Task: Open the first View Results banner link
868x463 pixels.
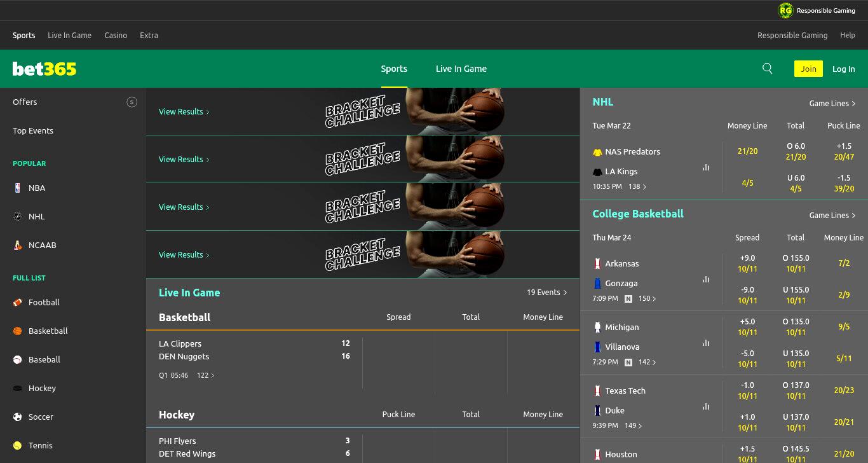Action: 184,111
